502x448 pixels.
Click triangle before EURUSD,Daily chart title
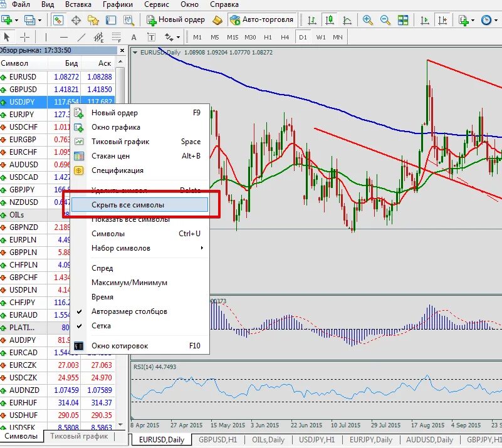coord(135,53)
